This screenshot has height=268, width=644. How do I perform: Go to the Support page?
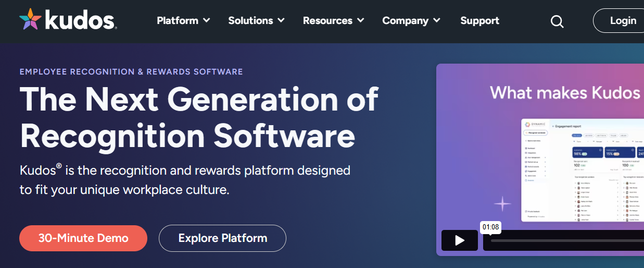click(479, 20)
